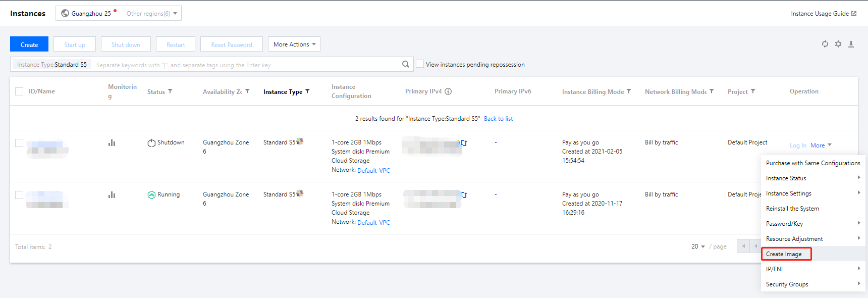The image size is (868, 298).
Task: Click the blue Create button
Action: [29, 44]
